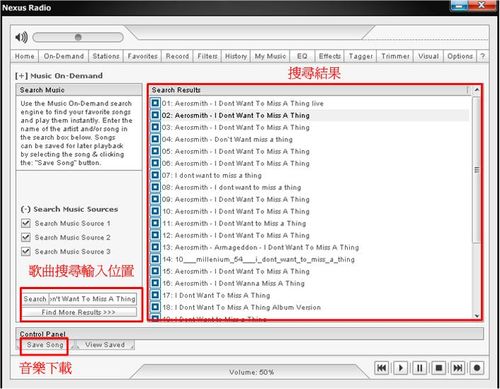
Task: Skip to previous track button
Action: pos(382,368)
